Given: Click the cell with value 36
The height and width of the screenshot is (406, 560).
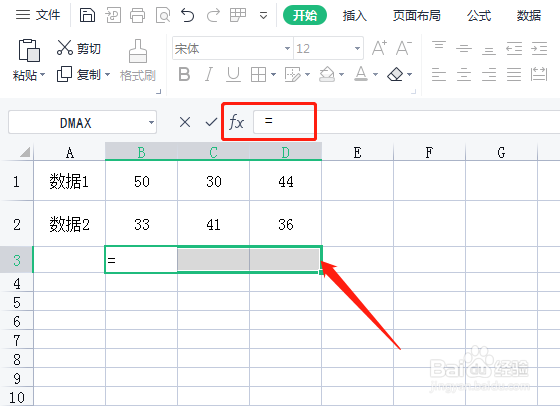Looking at the screenshot, I should point(286,224).
